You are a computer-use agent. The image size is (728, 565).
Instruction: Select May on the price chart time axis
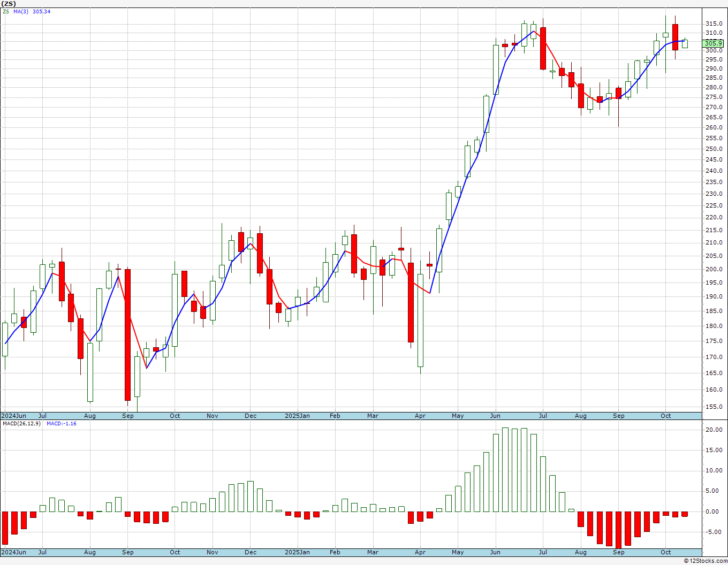point(458,416)
